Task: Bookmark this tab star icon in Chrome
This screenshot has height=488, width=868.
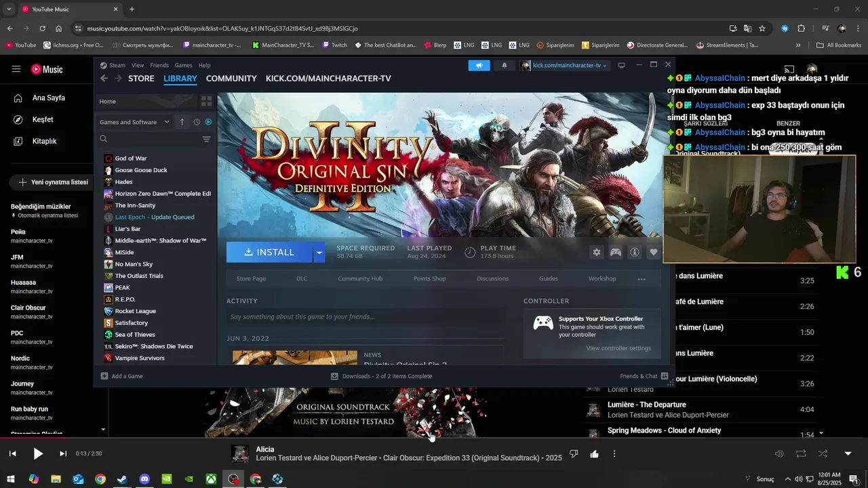Action: pyautogui.click(x=762, y=28)
